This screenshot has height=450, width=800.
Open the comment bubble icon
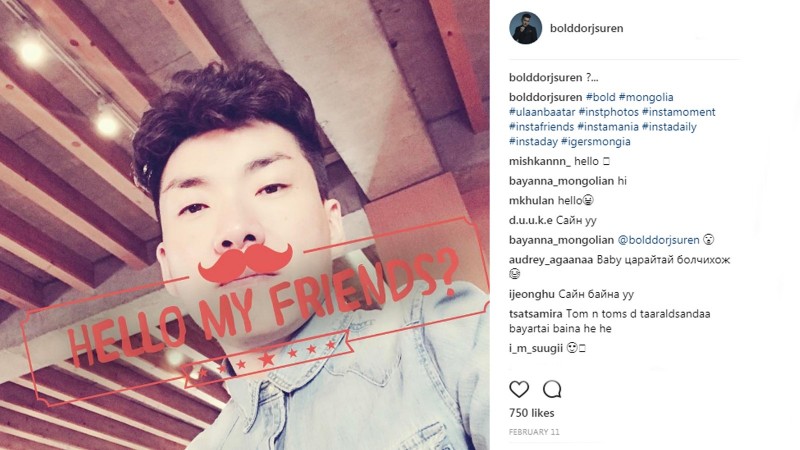(x=552, y=389)
